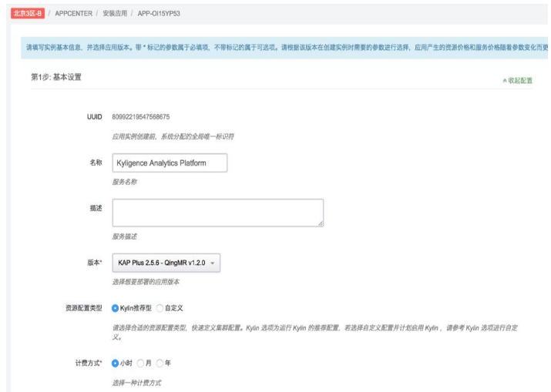Click the 服务描述 hint text
Image resolution: width=551 pixels, height=392 pixels.
pos(124,236)
